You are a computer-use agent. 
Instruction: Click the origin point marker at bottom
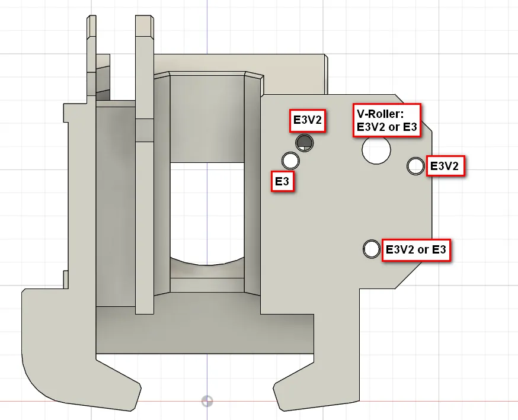[206, 401]
